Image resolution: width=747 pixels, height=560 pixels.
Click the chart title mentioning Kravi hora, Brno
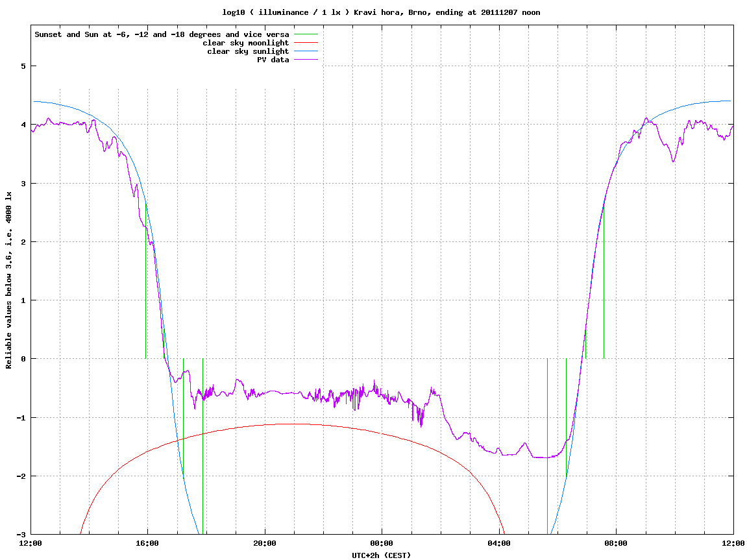[381, 12]
